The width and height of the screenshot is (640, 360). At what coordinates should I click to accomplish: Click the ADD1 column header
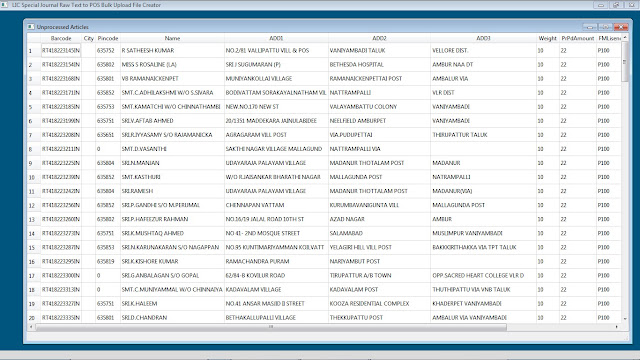tap(276, 38)
